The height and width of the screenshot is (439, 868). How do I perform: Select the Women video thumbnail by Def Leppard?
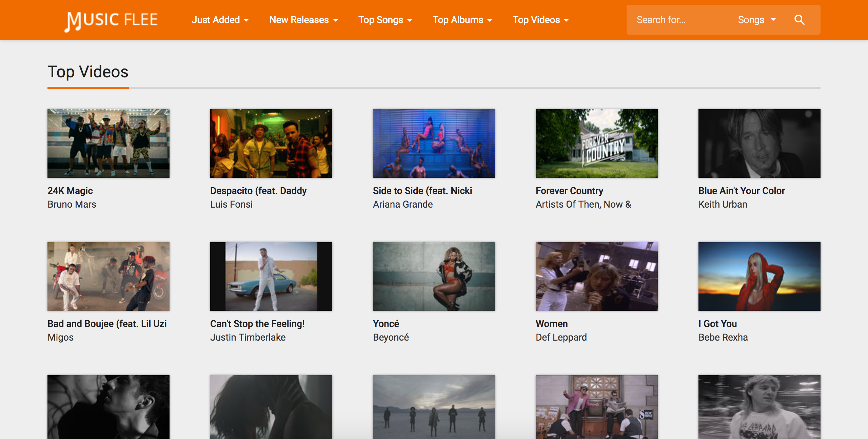596,276
